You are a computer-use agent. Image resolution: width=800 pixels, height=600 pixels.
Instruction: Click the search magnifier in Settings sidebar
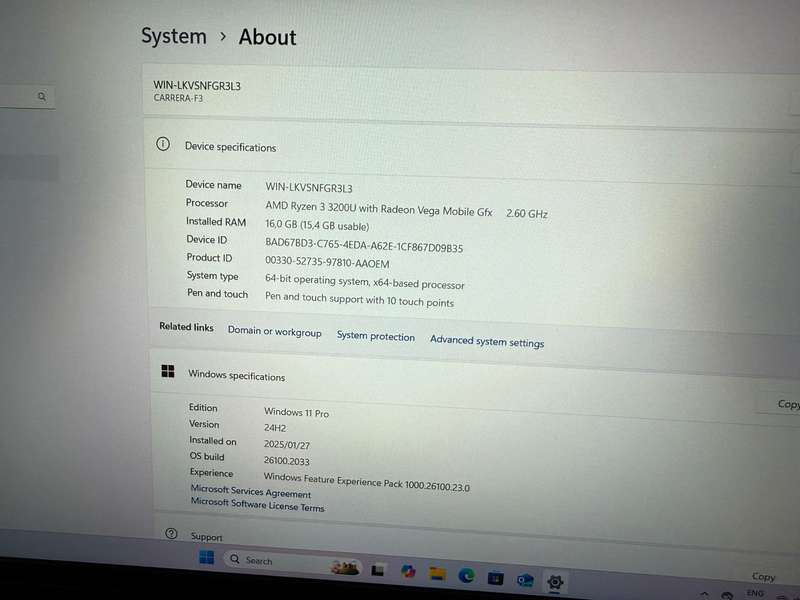(x=42, y=96)
